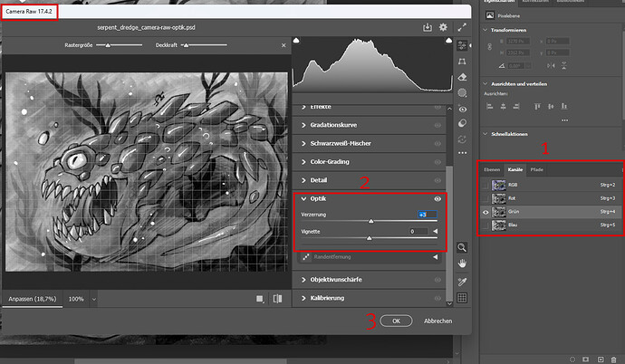Screen dimensions: 625x364
Task: Click the save image icon
Action: coord(427,28)
